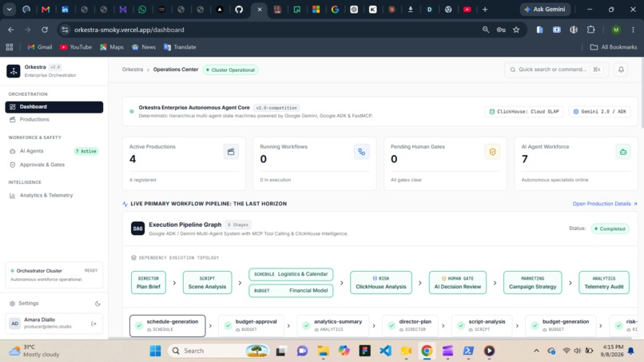Open the Gmail bookmark
The height and width of the screenshot is (362, 644).
(x=40, y=47)
